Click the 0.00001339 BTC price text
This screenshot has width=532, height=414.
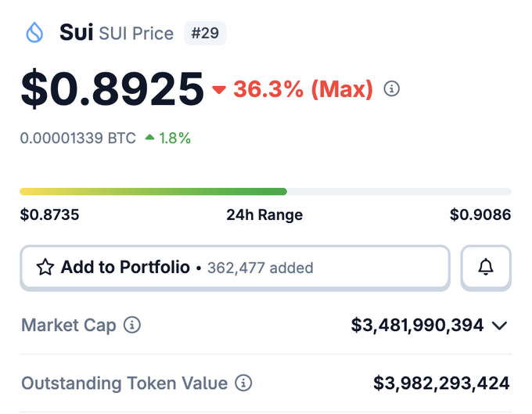pyautogui.click(x=78, y=139)
